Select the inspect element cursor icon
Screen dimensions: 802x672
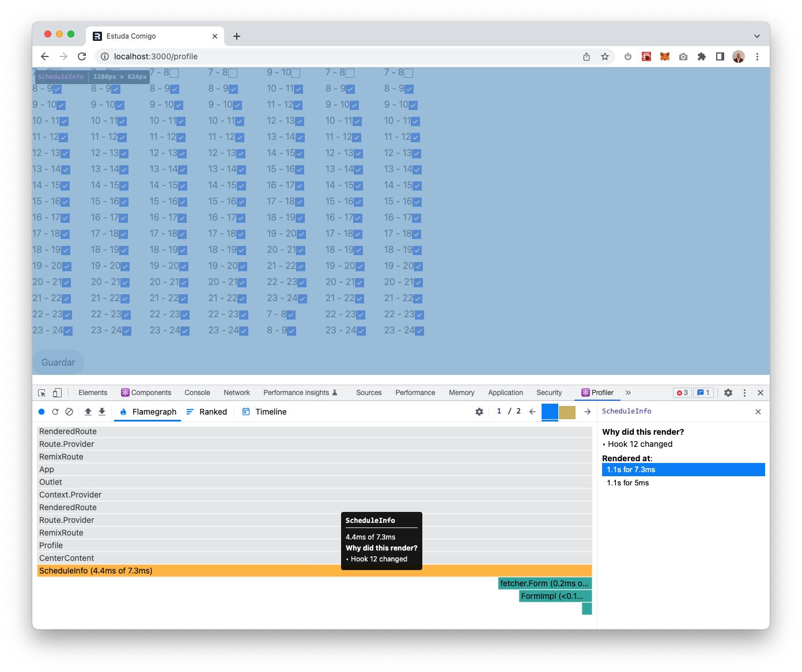tap(41, 392)
